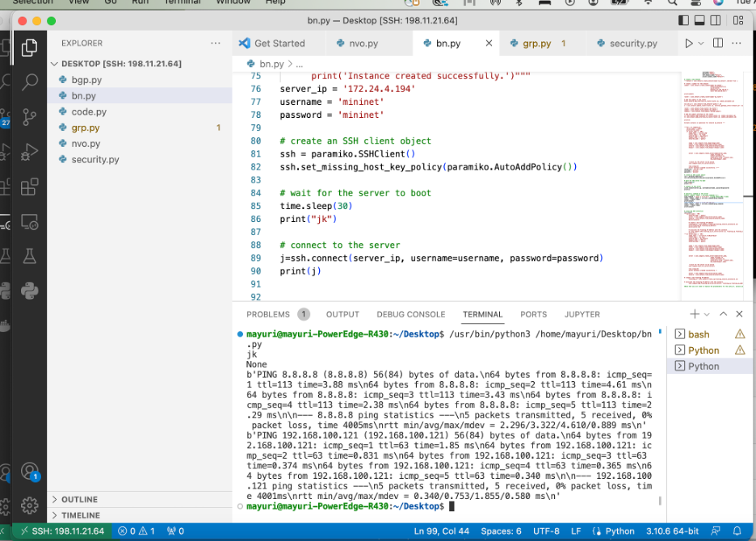The height and width of the screenshot is (541, 756).
Task: Select the Terminal panel tab
Action: pyautogui.click(x=483, y=314)
